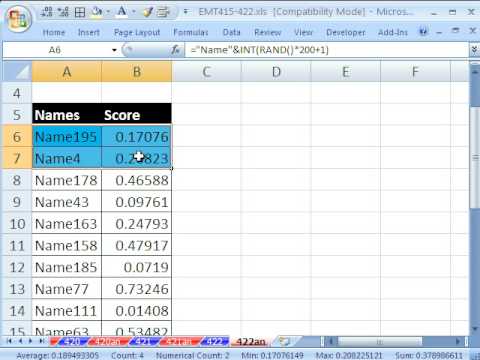Open Fill Color dropdown arrow

(x=108, y=12)
